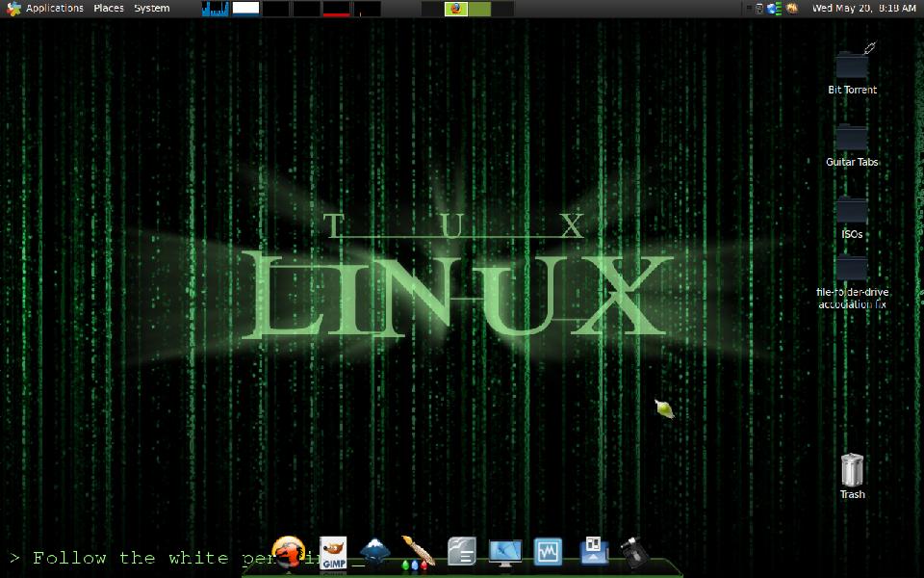Open the paintbrush color app in dock
Viewport: 924px width, 578px height.
(417, 553)
